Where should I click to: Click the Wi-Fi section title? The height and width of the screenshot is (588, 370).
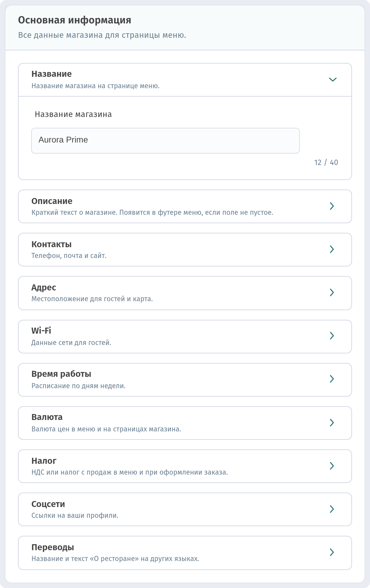41,331
